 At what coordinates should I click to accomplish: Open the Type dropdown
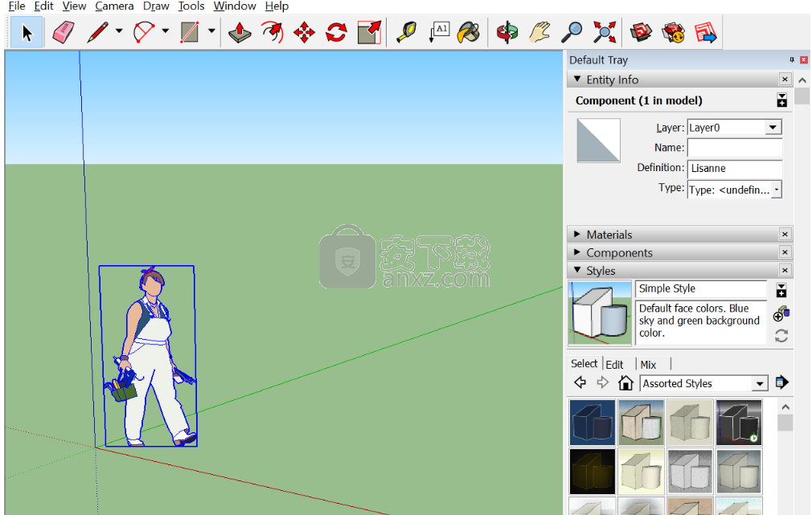(777, 190)
